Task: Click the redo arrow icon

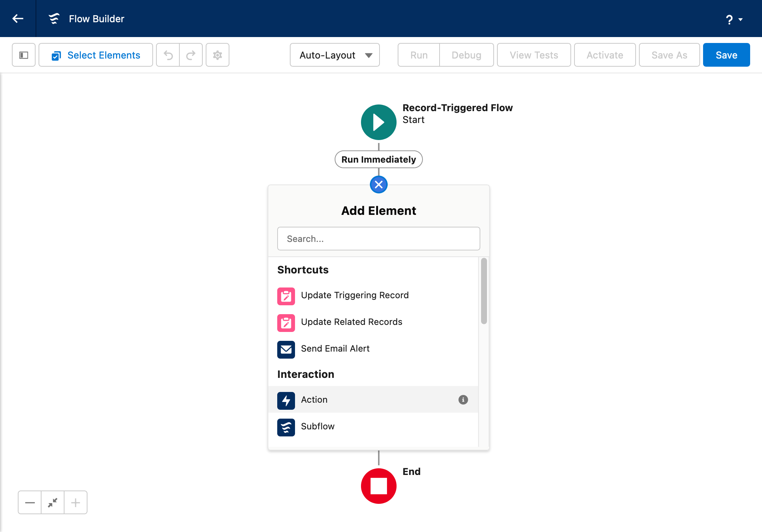Action: (x=191, y=55)
